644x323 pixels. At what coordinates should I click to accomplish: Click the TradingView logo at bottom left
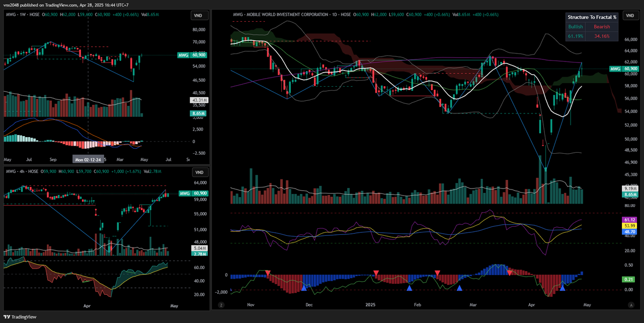coord(20,317)
